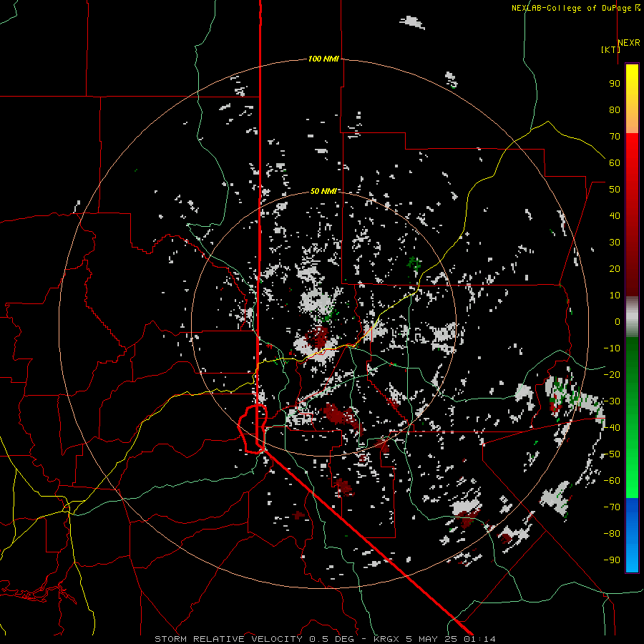Click the legend value -60

click(612, 481)
